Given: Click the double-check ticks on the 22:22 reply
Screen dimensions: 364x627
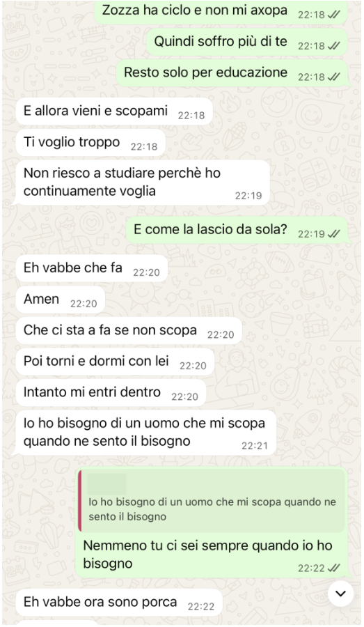Looking at the screenshot, I should (333, 568).
